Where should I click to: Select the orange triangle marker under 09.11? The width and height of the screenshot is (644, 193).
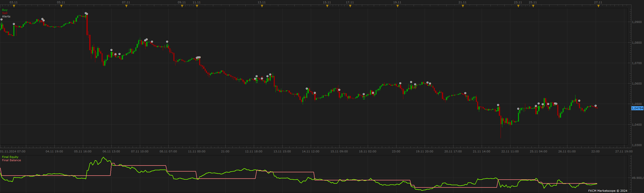click(182, 6)
